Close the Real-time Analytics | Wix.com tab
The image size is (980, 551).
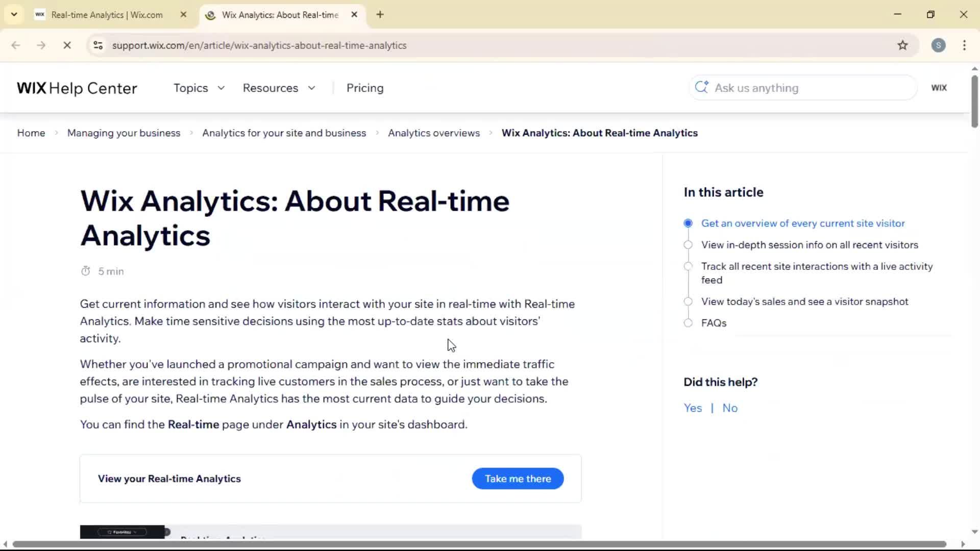(x=183, y=15)
